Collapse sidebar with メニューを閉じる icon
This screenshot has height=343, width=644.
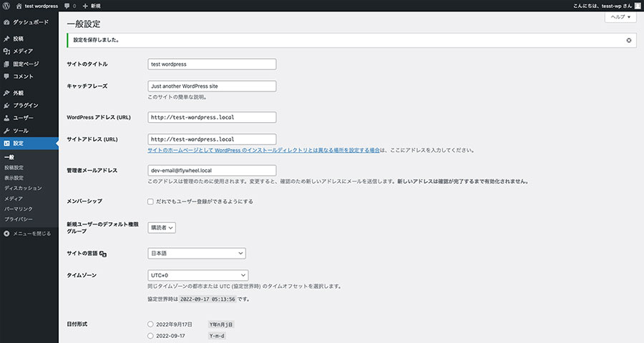point(6,233)
